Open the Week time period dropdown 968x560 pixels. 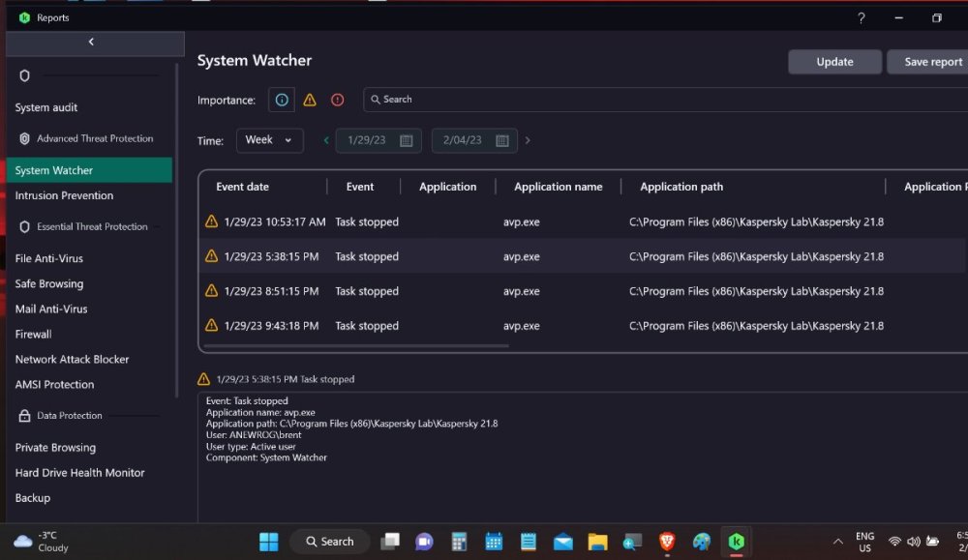(269, 140)
